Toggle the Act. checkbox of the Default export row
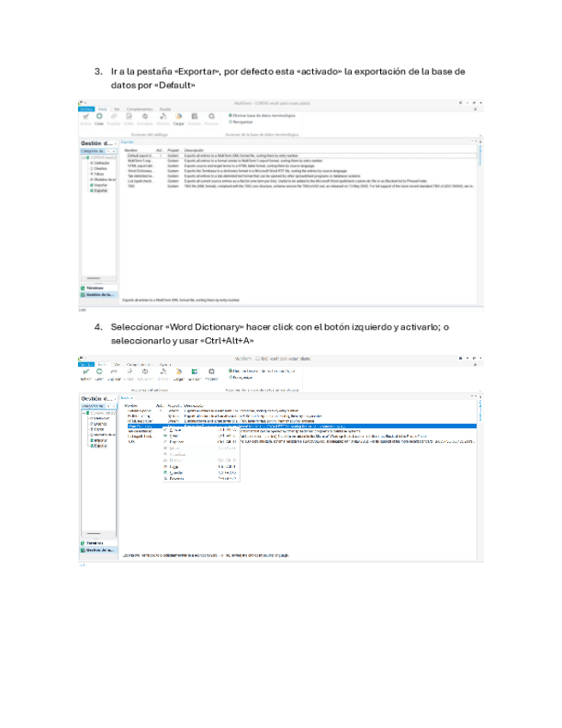The height and width of the screenshot is (728, 562). [160, 155]
